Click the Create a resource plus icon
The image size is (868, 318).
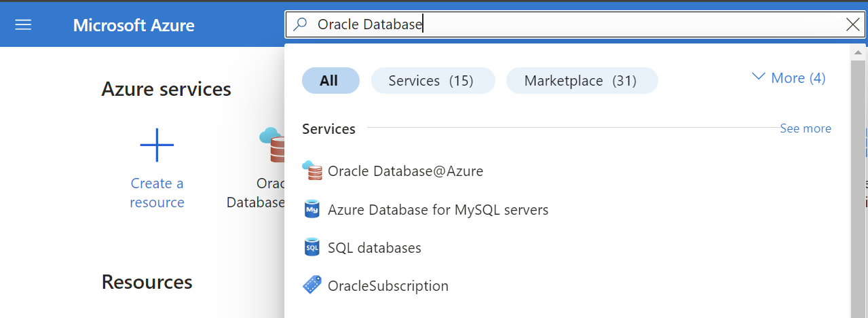point(157,145)
